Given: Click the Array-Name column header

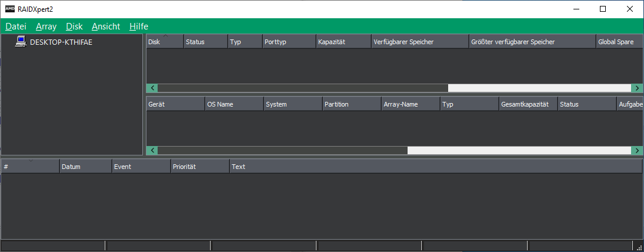Looking at the screenshot, I should pos(411,104).
